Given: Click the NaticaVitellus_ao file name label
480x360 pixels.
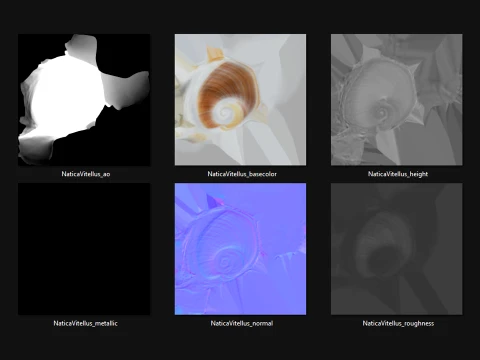Looking at the screenshot, I should pos(86,174).
